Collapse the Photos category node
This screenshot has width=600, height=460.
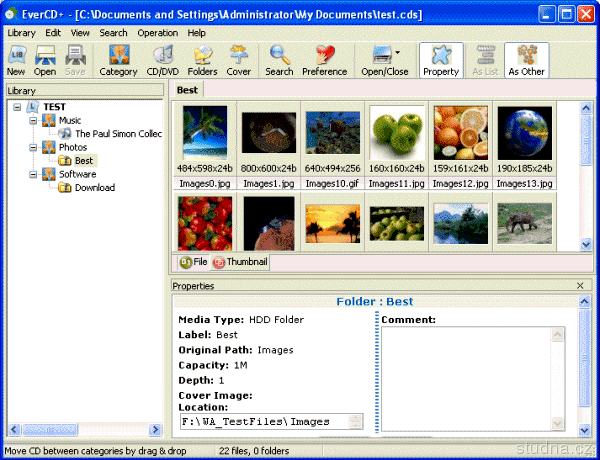coord(33,147)
